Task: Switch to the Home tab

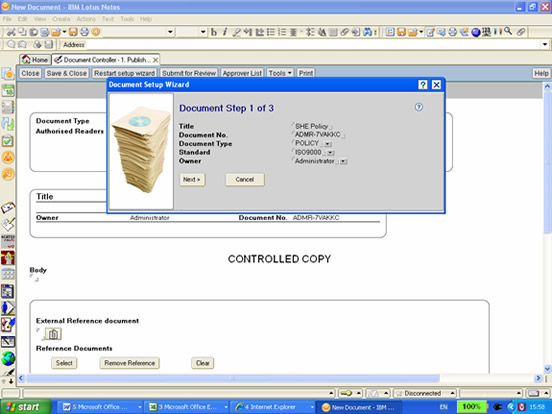Action: click(x=35, y=60)
